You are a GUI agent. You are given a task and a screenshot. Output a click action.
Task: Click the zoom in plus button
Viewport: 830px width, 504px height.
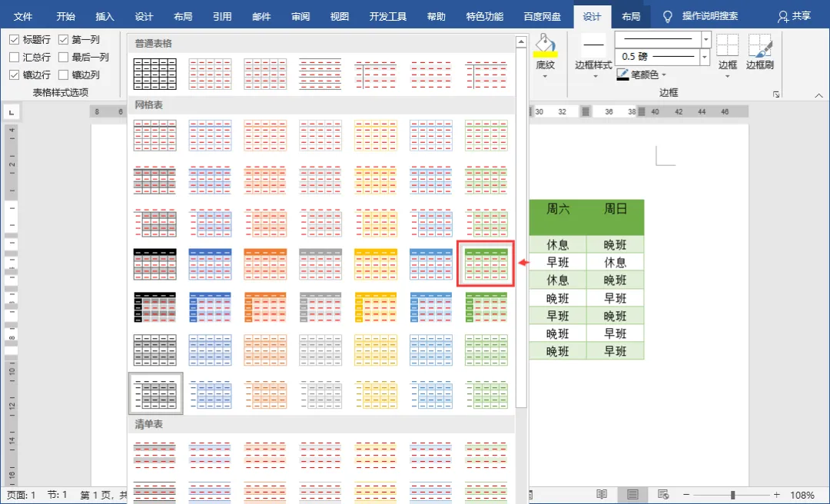click(776, 495)
